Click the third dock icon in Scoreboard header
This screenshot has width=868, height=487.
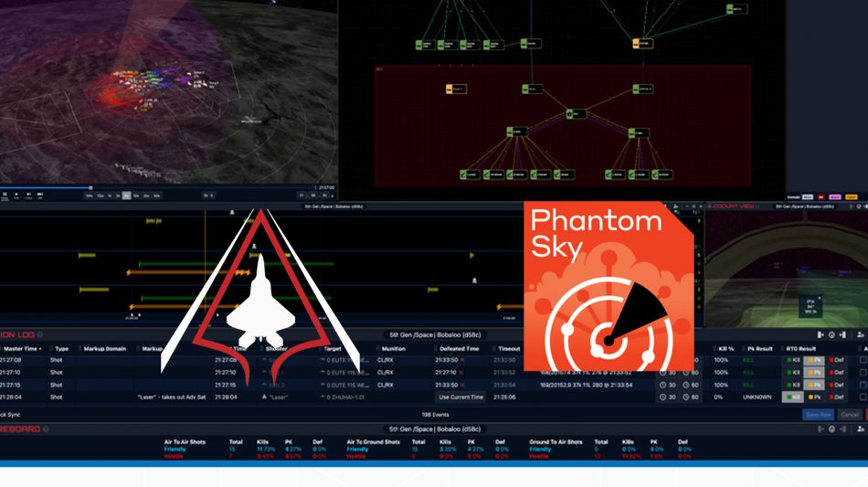(842, 429)
